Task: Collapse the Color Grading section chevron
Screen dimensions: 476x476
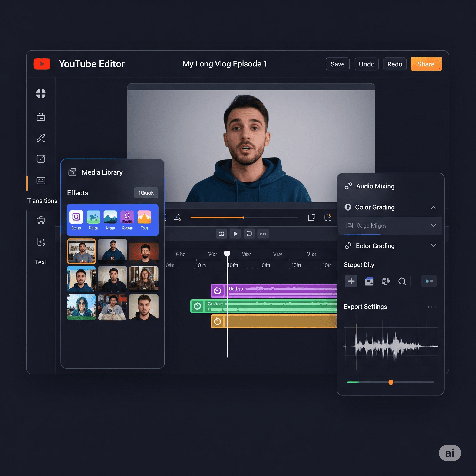Action: tap(433, 208)
